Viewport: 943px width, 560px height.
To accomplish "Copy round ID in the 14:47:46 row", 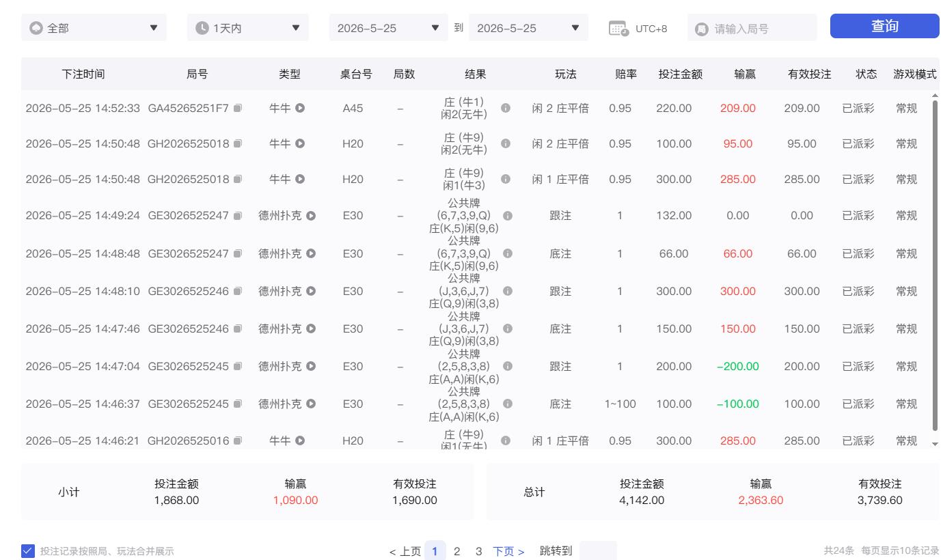I will pyautogui.click(x=238, y=329).
